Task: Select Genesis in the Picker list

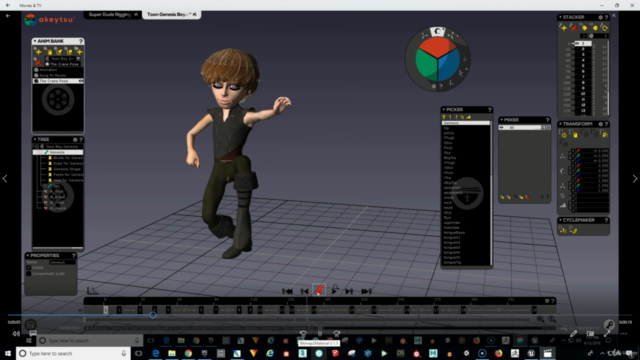Action: pyautogui.click(x=466, y=123)
